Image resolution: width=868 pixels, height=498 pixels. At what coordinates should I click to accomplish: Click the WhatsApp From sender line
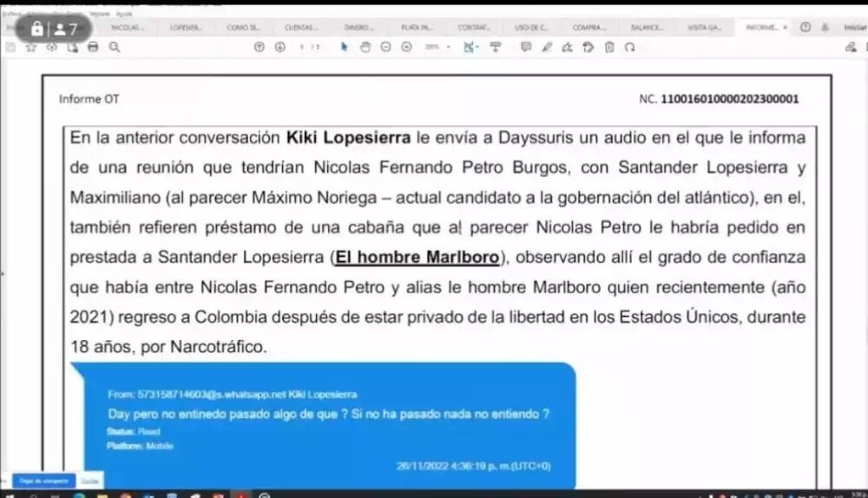pos(232,395)
